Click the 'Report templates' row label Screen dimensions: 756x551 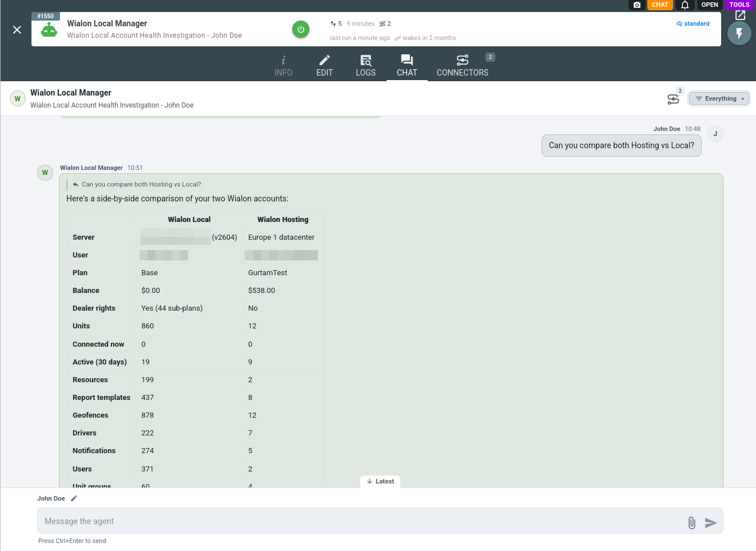tap(101, 397)
